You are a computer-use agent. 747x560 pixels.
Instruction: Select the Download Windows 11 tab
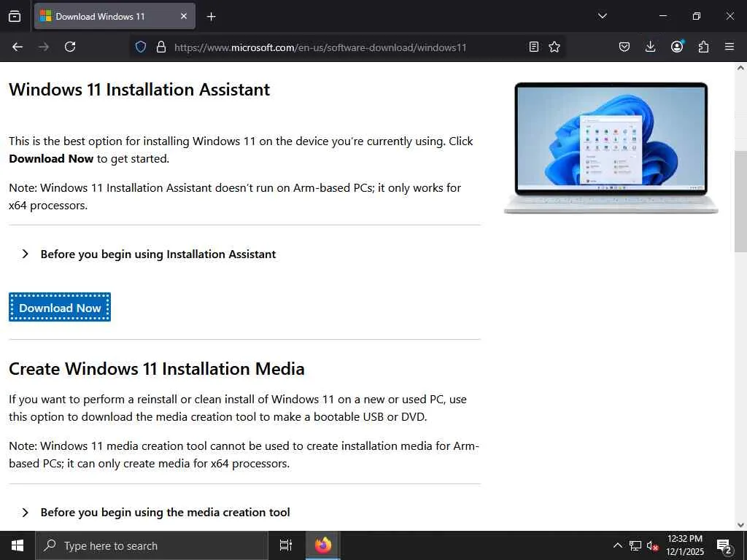[x=115, y=16]
